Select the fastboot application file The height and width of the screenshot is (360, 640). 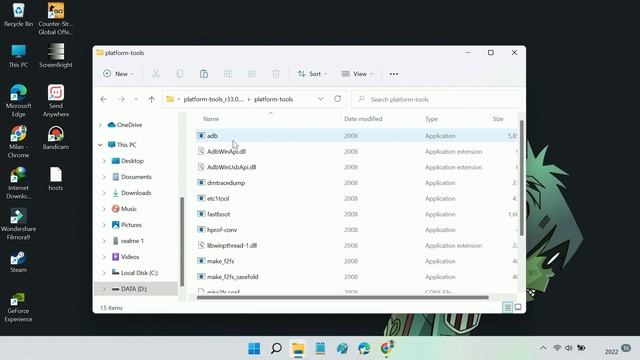coord(356,214)
